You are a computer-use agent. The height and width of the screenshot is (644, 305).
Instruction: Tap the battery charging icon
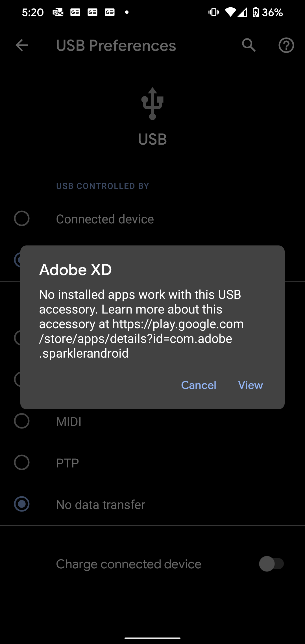click(255, 12)
